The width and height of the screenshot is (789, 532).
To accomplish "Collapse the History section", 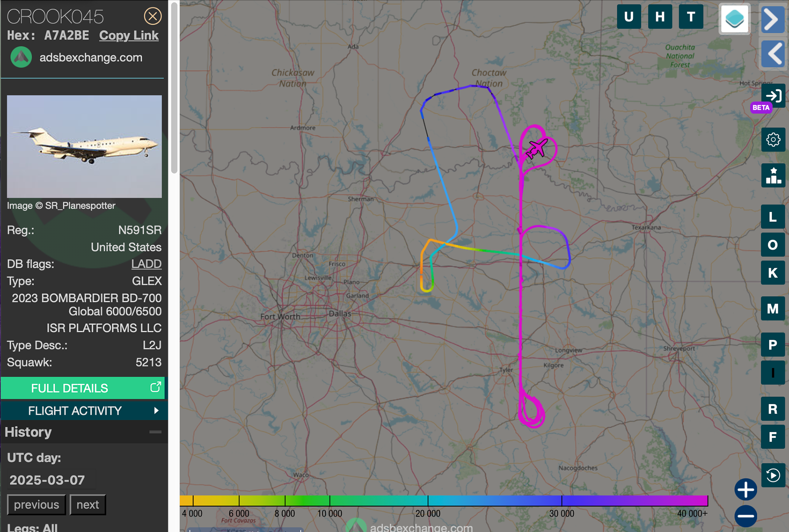I will [x=155, y=432].
